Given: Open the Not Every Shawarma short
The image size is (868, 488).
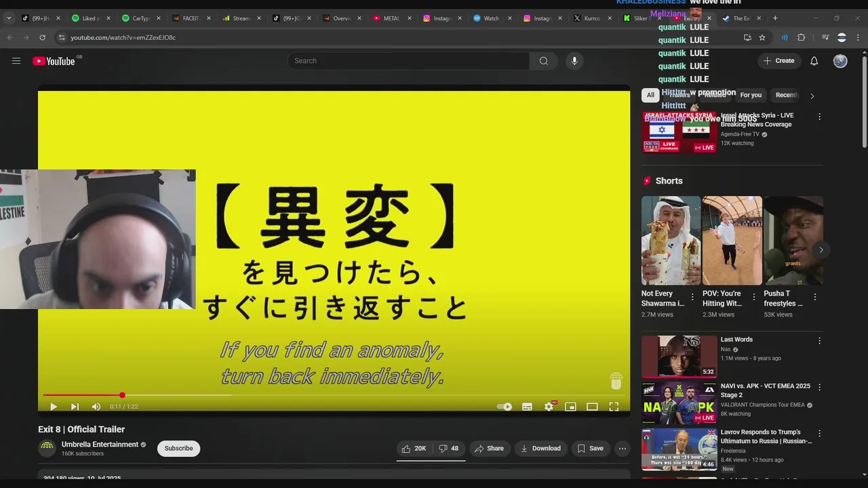Looking at the screenshot, I should (671, 241).
